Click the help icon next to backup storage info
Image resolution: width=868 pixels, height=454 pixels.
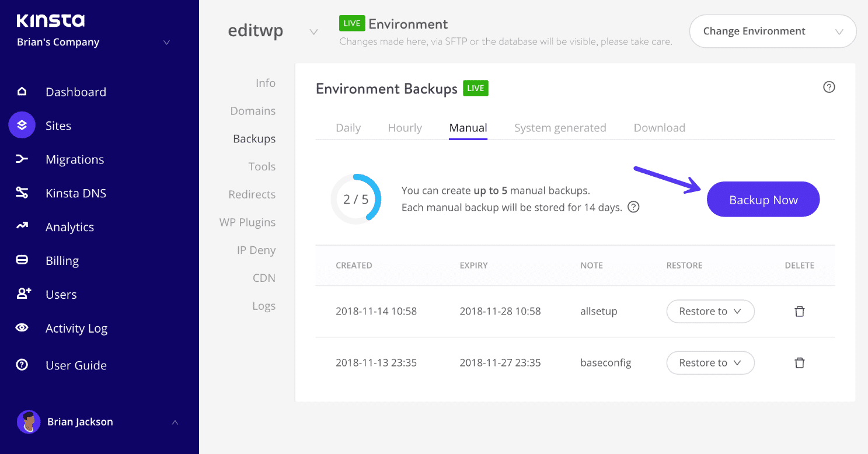633,207
